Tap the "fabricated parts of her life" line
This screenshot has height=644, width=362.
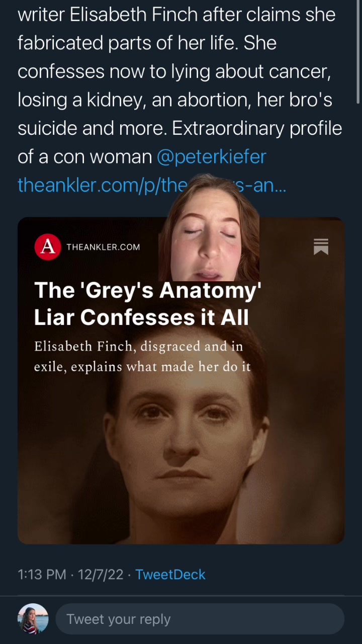coord(147,43)
